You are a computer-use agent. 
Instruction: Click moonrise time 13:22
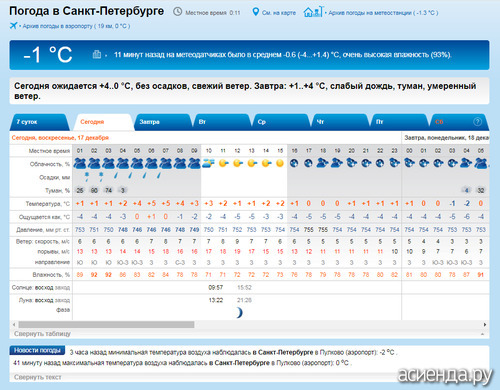[216, 300]
